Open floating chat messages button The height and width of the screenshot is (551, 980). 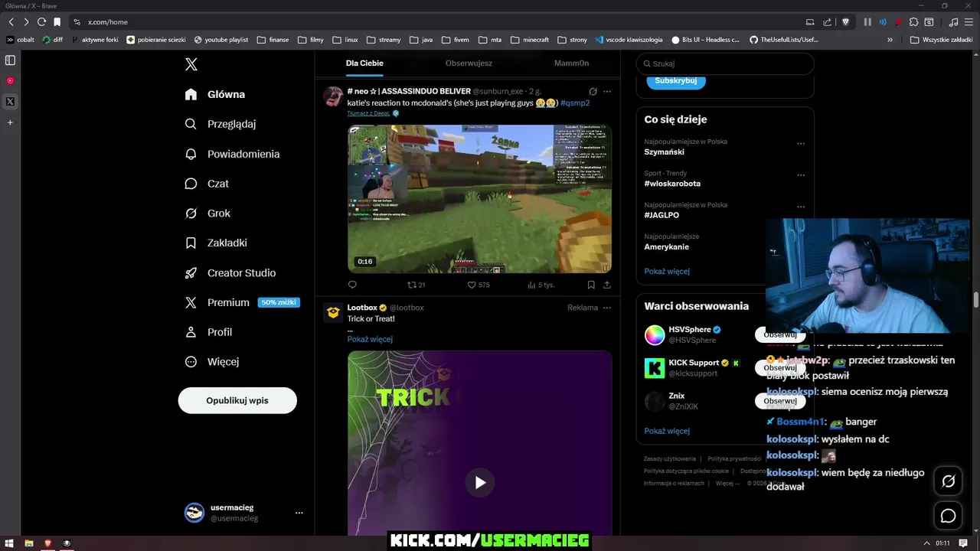tap(948, 516)
